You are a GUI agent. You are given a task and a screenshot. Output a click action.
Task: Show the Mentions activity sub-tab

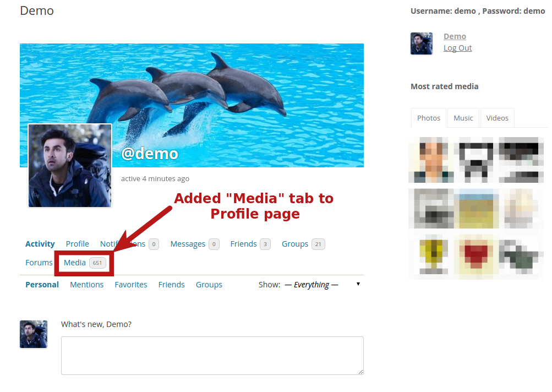click(86, 285)
